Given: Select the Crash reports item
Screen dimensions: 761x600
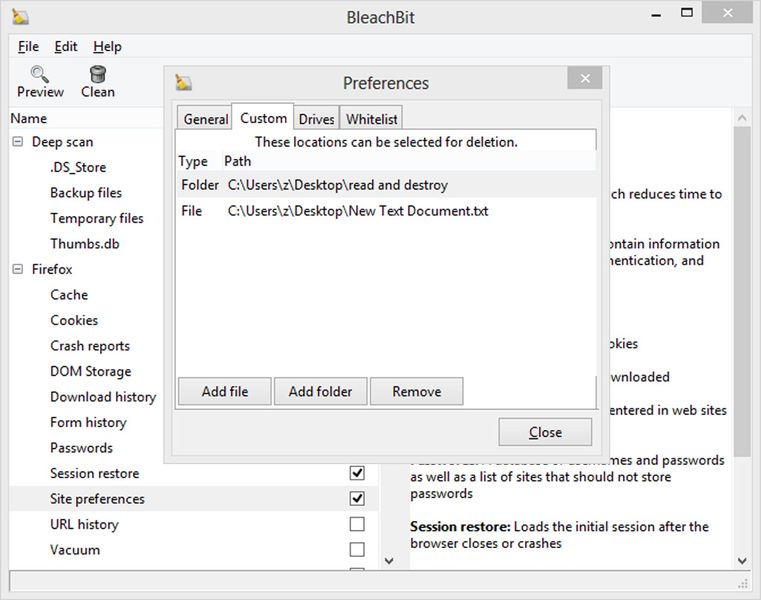Looking at the screenshot, I should click(90, 346).
